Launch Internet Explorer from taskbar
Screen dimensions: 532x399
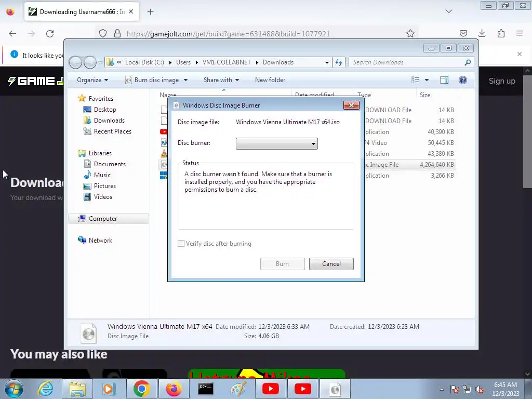coord(45,389)
